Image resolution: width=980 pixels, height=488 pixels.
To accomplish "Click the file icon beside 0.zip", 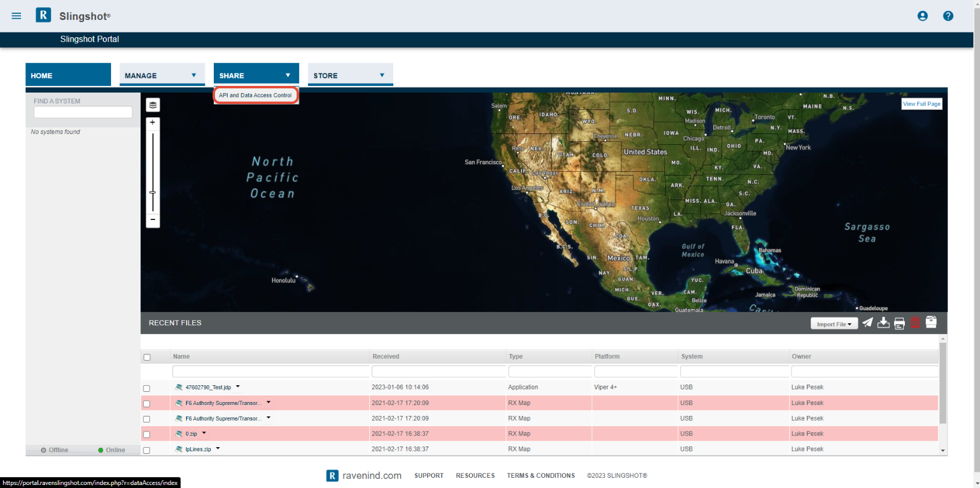I will click(x=179, y=434).
